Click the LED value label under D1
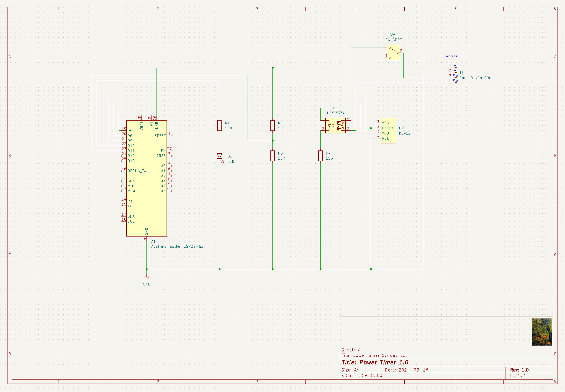The image size is (565, 392). coord(231,161)
